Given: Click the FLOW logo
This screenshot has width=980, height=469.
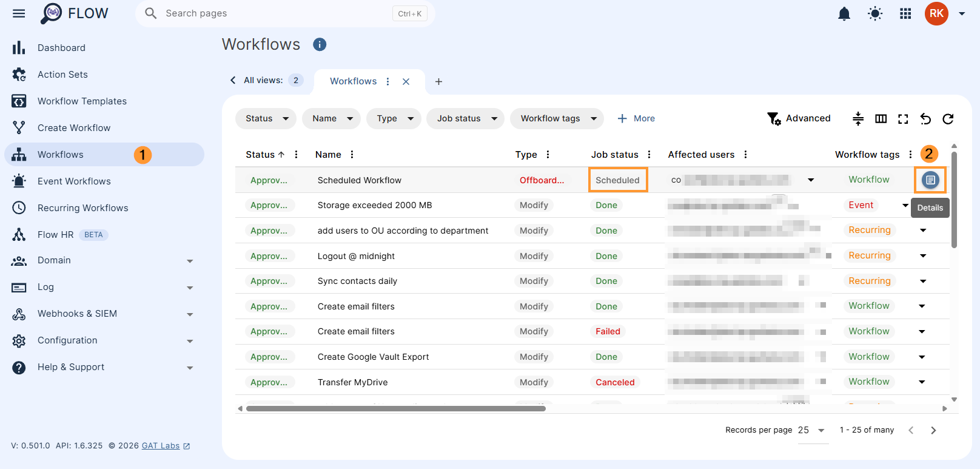Looking at the screenshot, I should (x=74, y=13).
